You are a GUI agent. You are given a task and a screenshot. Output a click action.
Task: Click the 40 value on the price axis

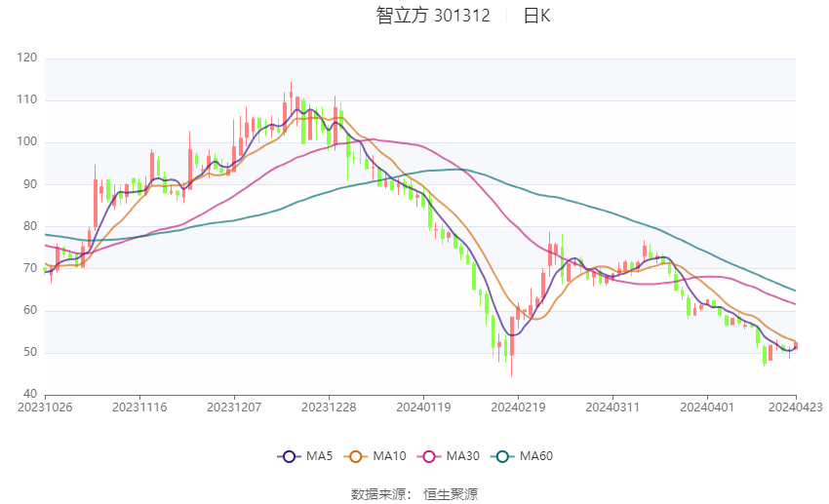pos(30,394)
